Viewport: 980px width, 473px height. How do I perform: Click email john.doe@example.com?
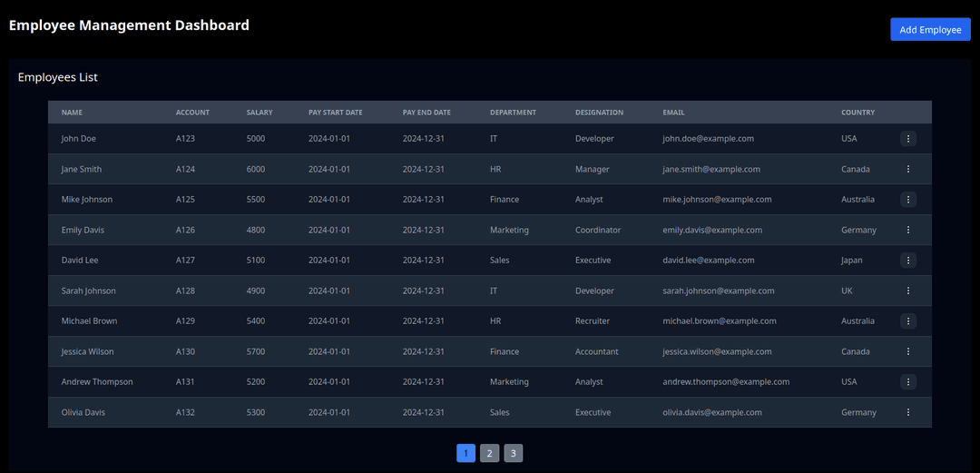point(708,138)
